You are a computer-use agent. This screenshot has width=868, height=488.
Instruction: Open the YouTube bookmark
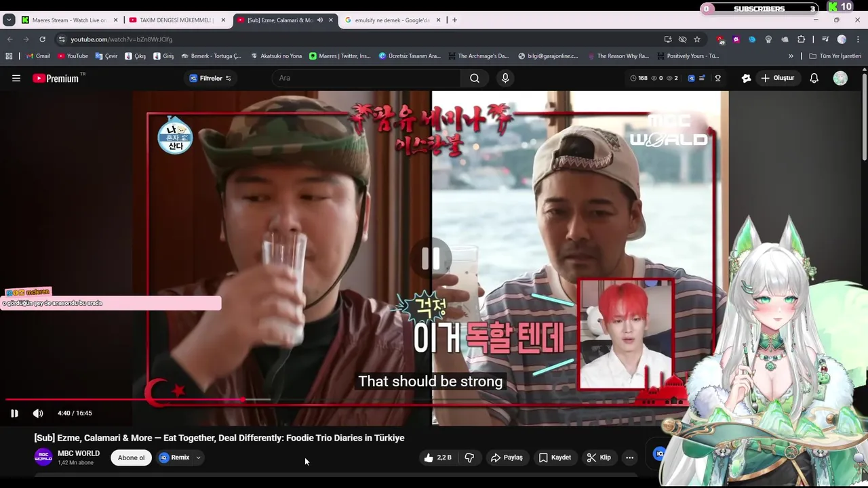[73, 56]
